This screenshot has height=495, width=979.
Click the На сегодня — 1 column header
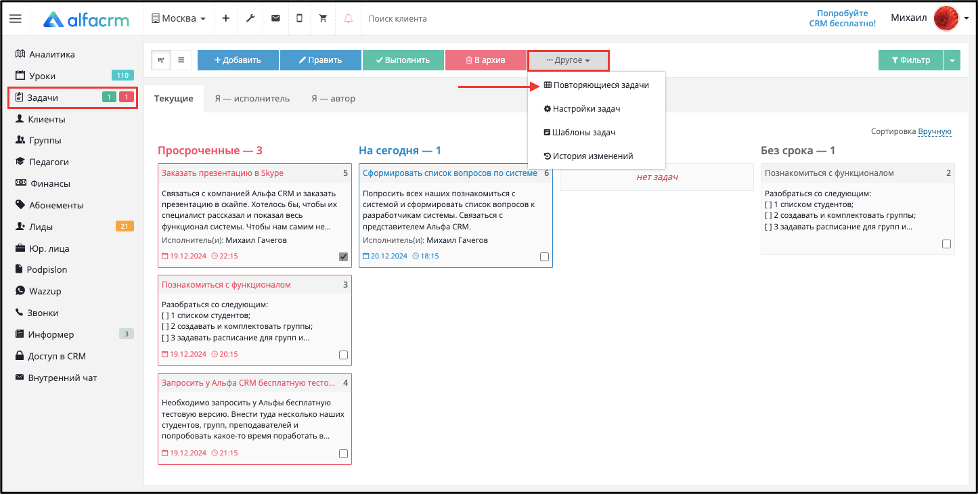point(400,150)
